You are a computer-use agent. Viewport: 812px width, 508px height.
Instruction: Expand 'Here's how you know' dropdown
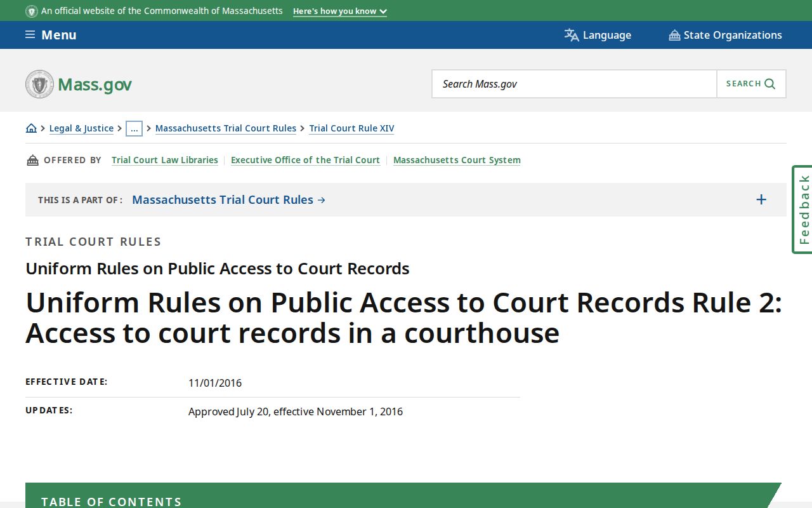click(339, 11)
